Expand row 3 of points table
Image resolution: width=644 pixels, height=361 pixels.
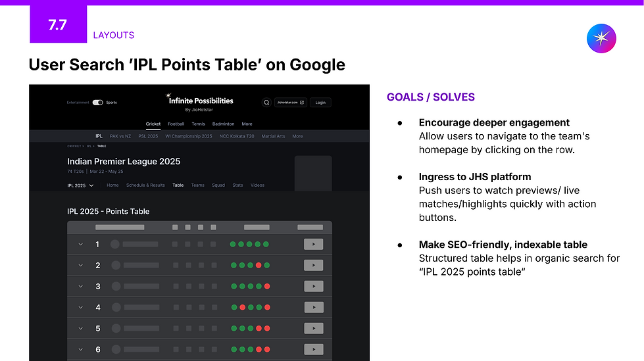[x=80, y=286]
